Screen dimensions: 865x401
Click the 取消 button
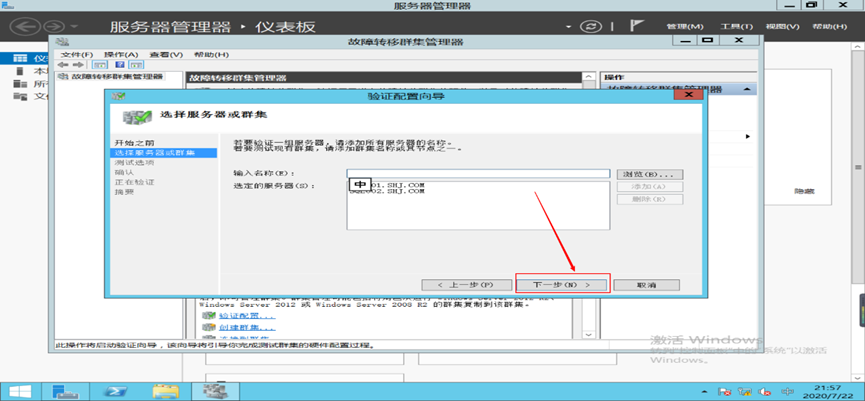[x=647, y=285]
